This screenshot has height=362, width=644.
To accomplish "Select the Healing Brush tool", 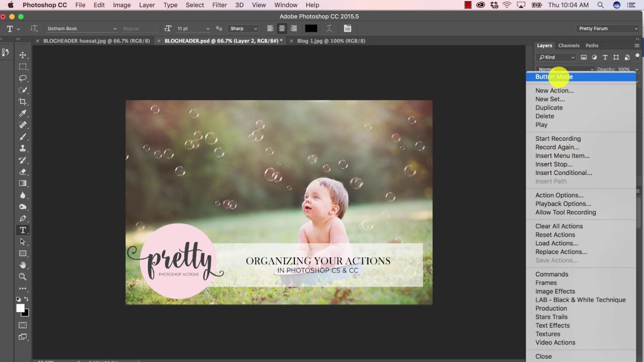I will coord(23,125).
